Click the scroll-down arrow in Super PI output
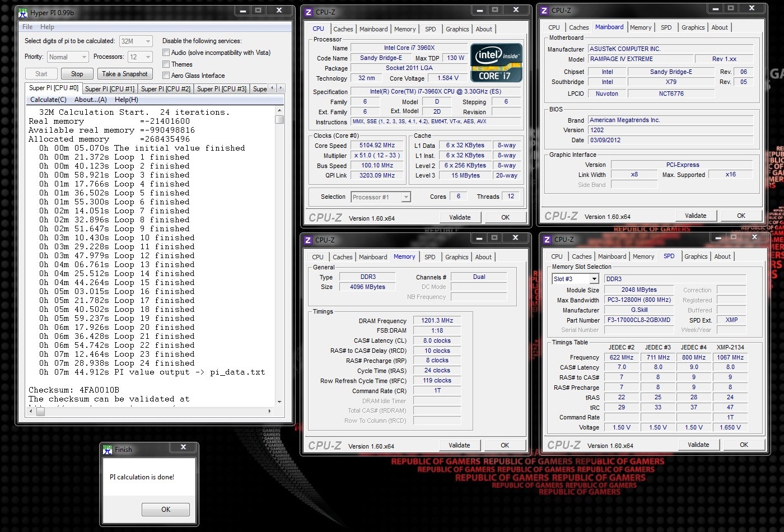 pos(279,402)
